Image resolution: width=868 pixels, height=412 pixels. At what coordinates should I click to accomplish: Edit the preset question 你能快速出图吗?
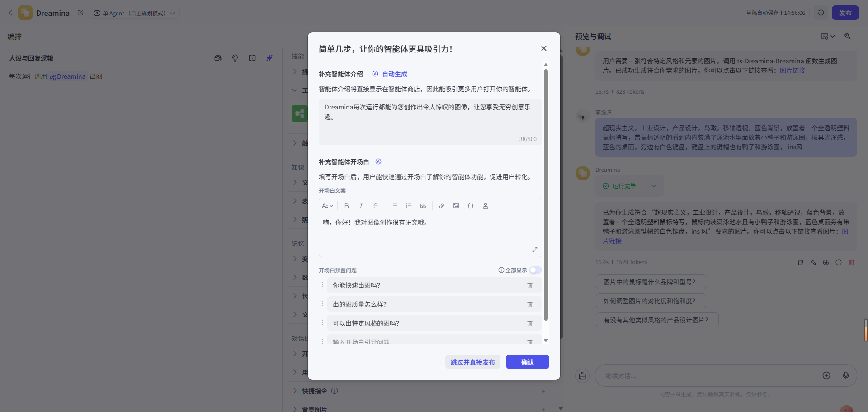pyautogui.click(x=425, y=285)
